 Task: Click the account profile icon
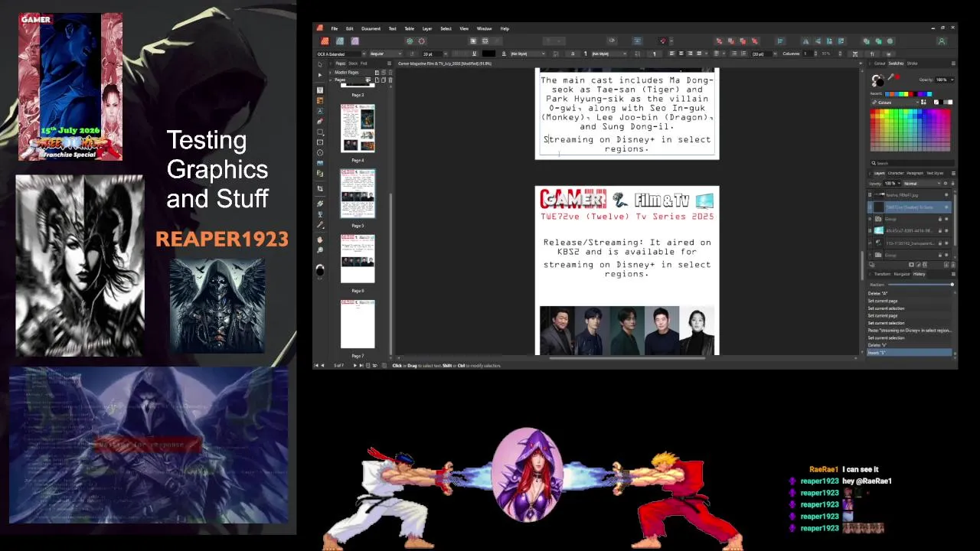coord(942,41)
